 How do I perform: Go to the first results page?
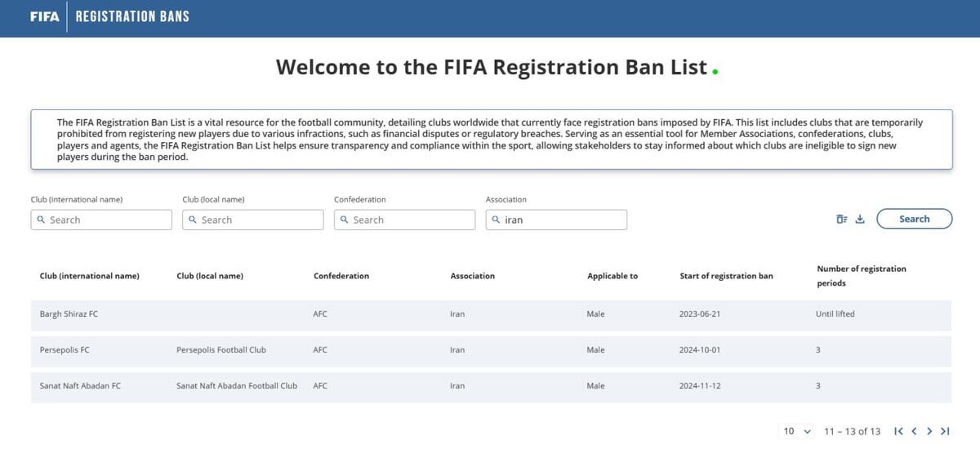coord(898,431)
